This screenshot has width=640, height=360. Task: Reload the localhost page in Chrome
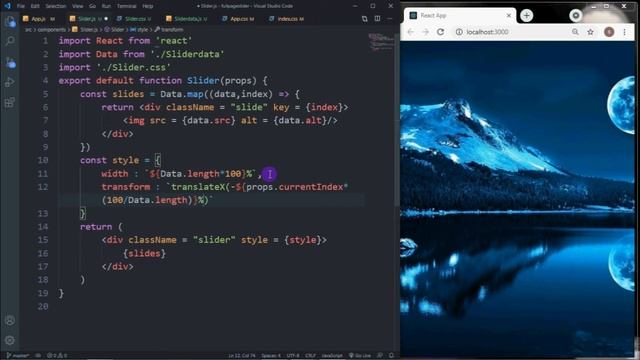pos(440,32)
